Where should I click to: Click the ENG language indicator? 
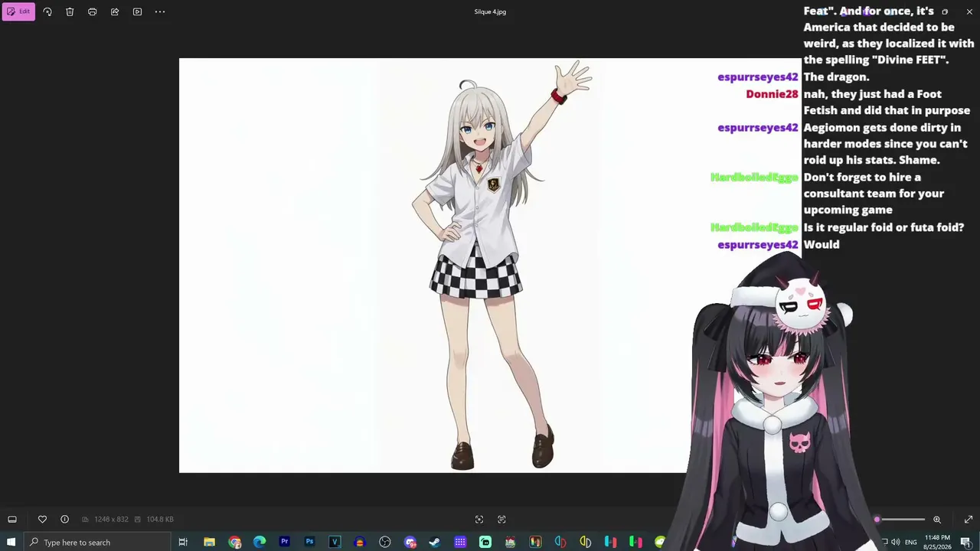[911, 542]
